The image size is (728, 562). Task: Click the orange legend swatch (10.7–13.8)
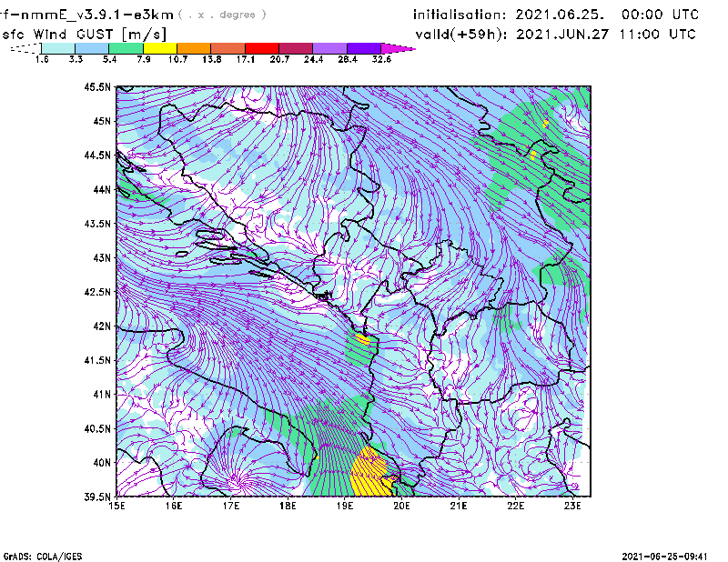194,48
